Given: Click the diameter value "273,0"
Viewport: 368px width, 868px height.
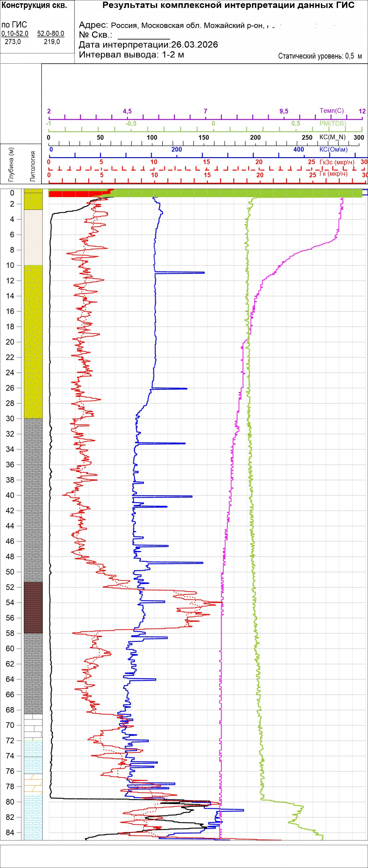Looking at the screenshot, I should point(13,42).
